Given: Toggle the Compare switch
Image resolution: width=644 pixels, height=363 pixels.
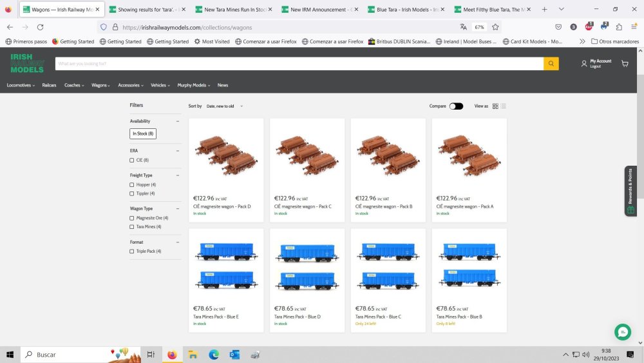Looking at the screenshot, I should pos(456,106).
